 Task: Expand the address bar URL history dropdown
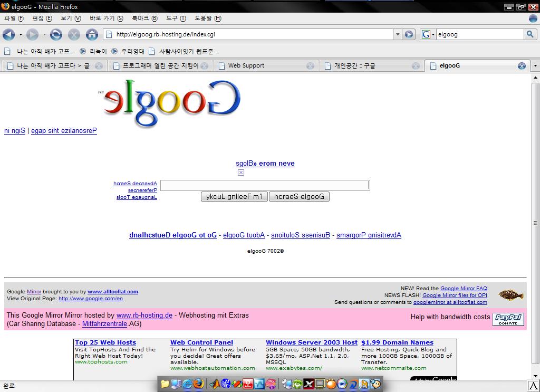point(398,34)
